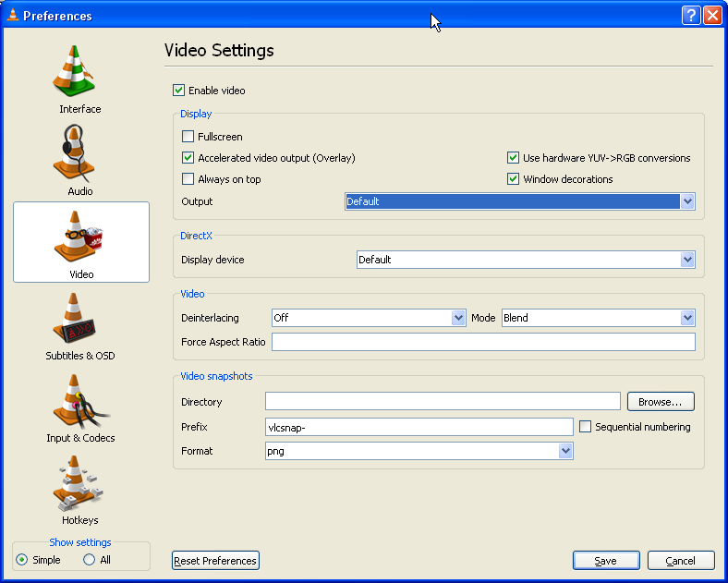Open Subtitles & OSD cone icon
This screenshot has width=728, height=583.
tap(74, 318)
